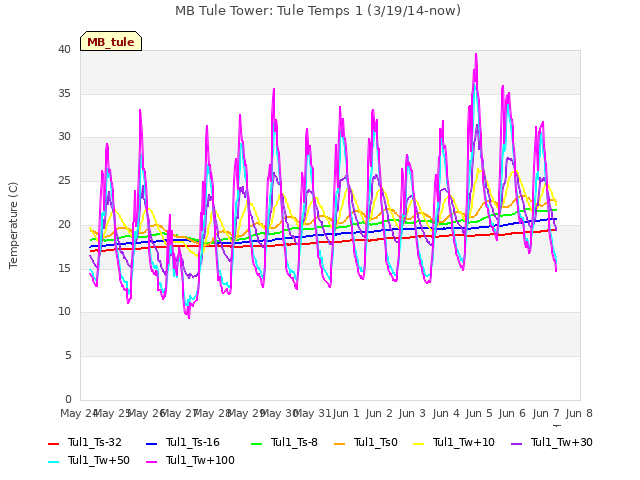Click the yellow Tul1_Tw+10 legend swatch

pyautogui.click(x=418, y=444)
